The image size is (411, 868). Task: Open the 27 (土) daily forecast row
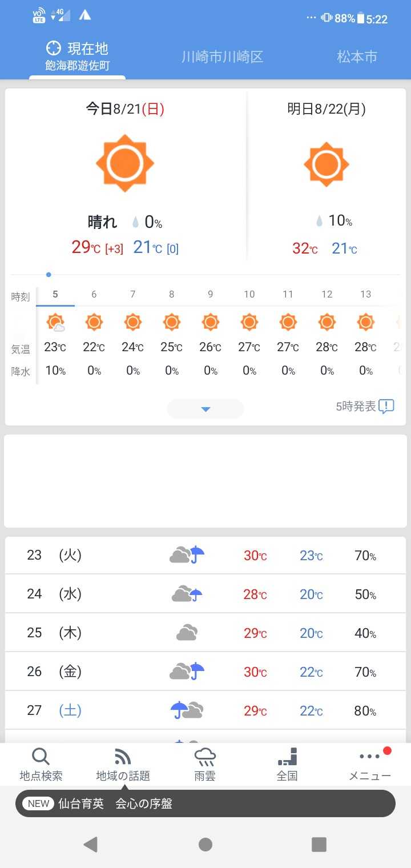pyautogui.click(x=205, y=710)
